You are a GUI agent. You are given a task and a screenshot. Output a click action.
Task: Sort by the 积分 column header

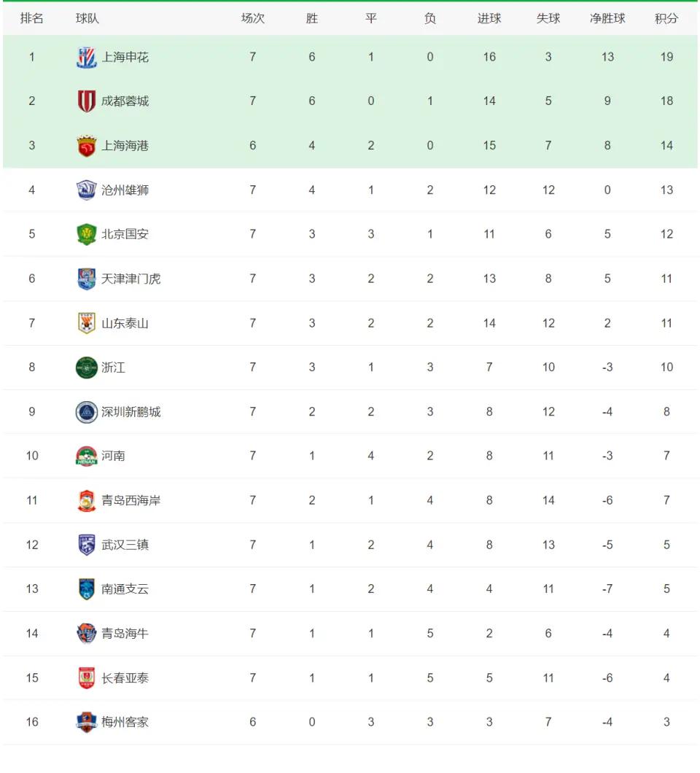tap(666, 18)
